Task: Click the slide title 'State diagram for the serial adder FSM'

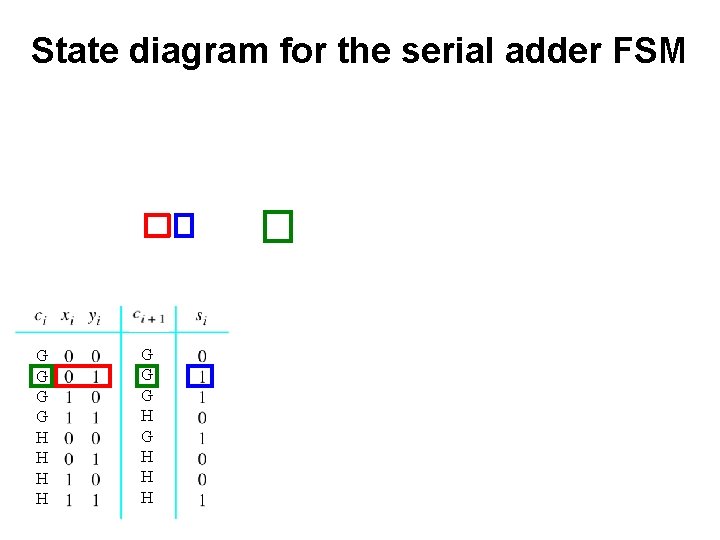Action: pyautogui.click(x=358, y=51)
